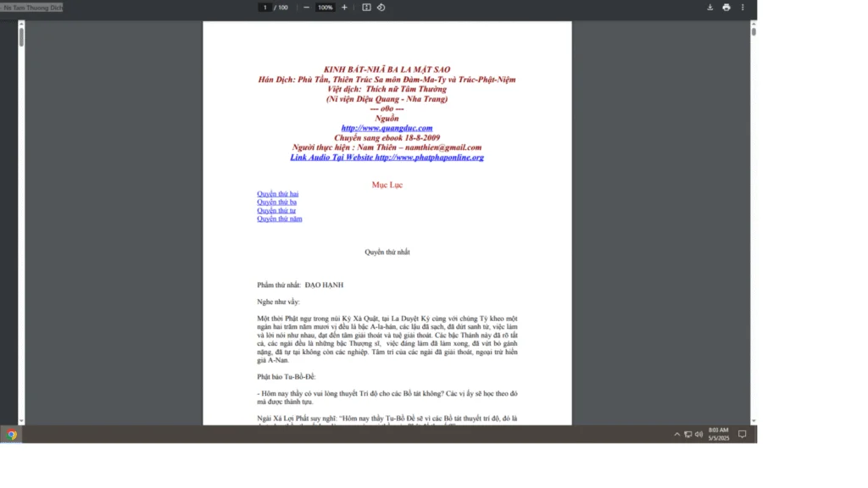The width and height of the screenshot is (868, 488).
Task: Open the volume tray icon
Action: (x=698, y=435)
